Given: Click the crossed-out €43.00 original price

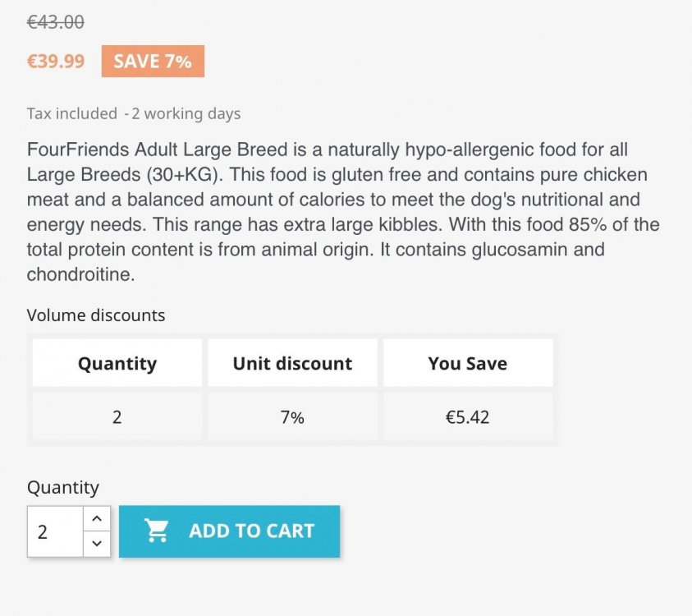Looking at the screenshot, I should click(x=56, y=22).
